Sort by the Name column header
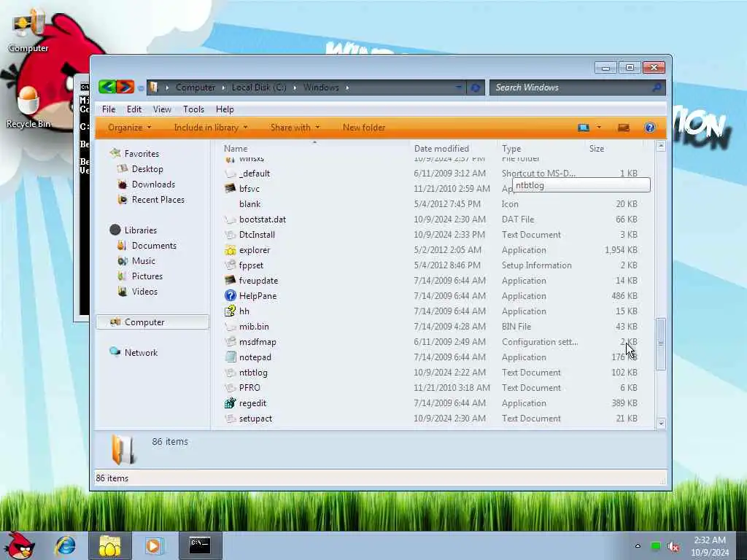This screenshot has width=747, height=560. tap(314, 148)
